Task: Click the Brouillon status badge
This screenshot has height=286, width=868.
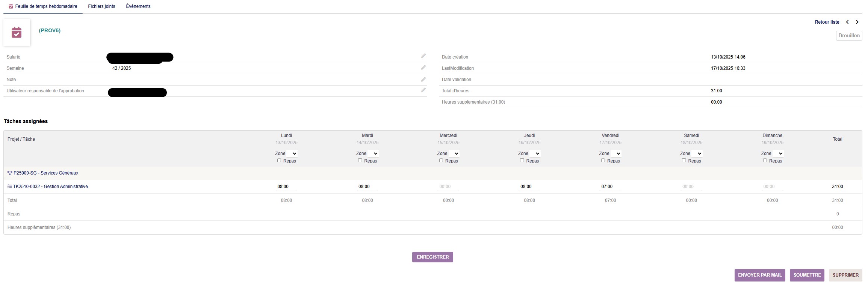Action: click(849, 36)
